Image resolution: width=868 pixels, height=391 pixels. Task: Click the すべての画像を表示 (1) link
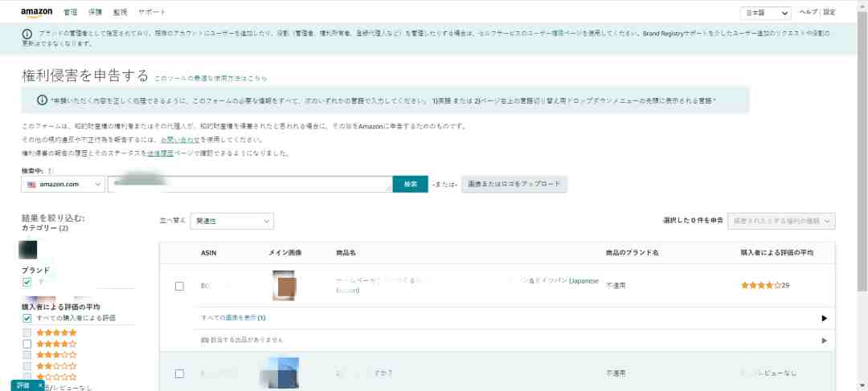(x=234, y=318)
